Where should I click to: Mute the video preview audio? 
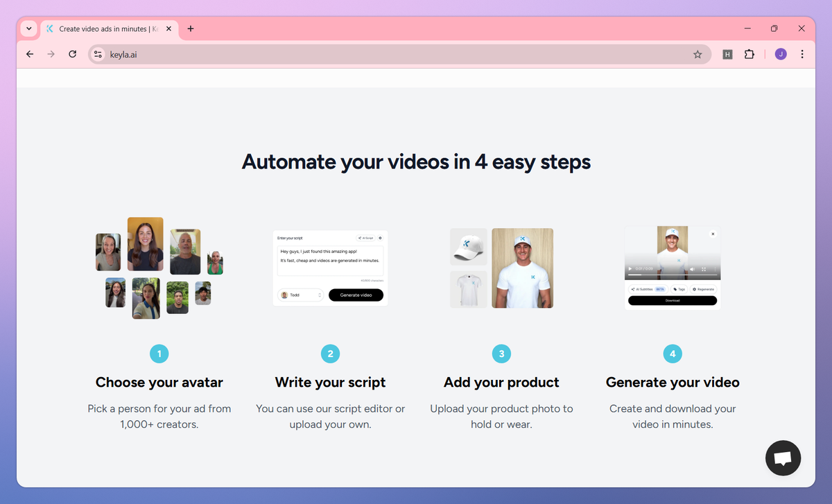coord(692,269)
